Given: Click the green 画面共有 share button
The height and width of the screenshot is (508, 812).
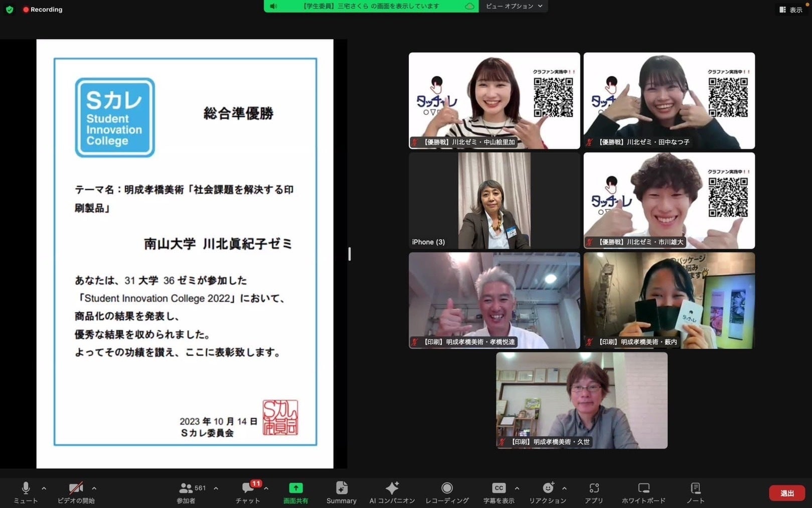Looking at the screenshot, I should click(296, 488).
